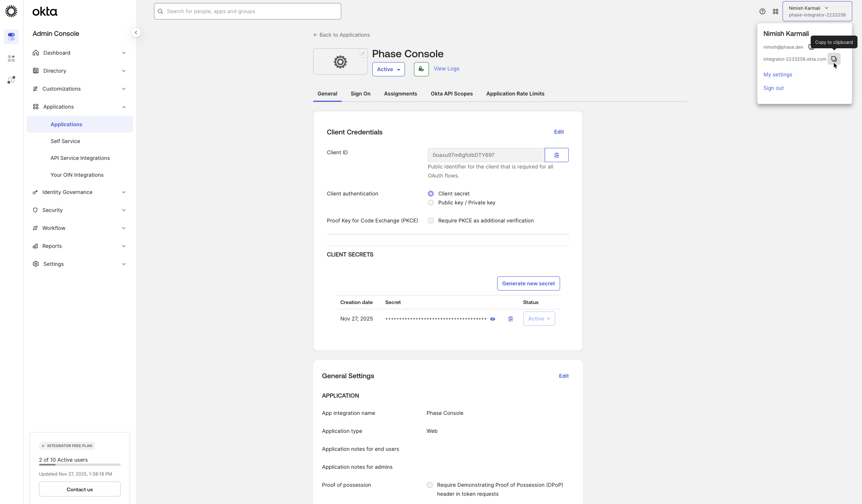The image size is (862, 504).
Task: Click the Settings gear icon in sidebar
Action: point(36,264)
